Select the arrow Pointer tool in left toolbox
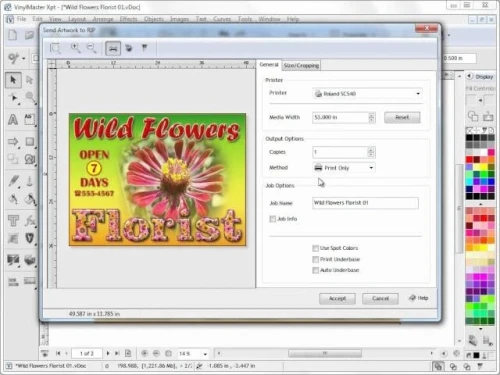Image resolution: width=500 pixels, height=375 pixels. click(13, 80)
